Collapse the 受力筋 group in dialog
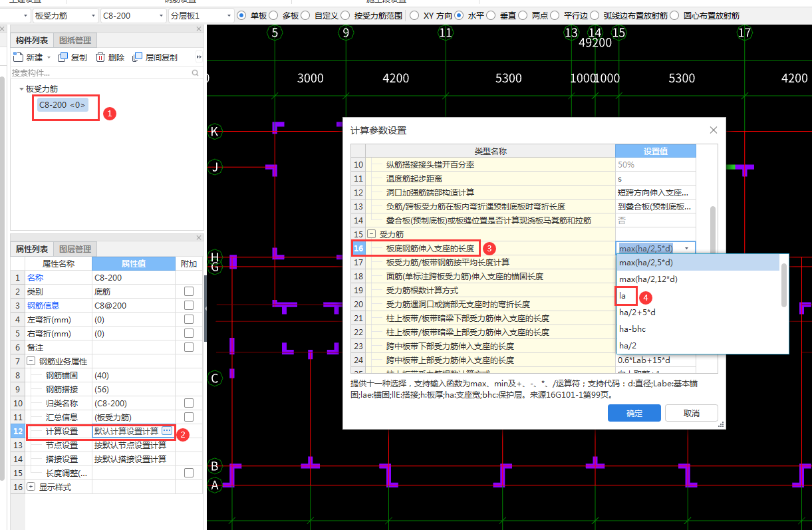The height and width of the screenshot is (530, 812). 371,234
